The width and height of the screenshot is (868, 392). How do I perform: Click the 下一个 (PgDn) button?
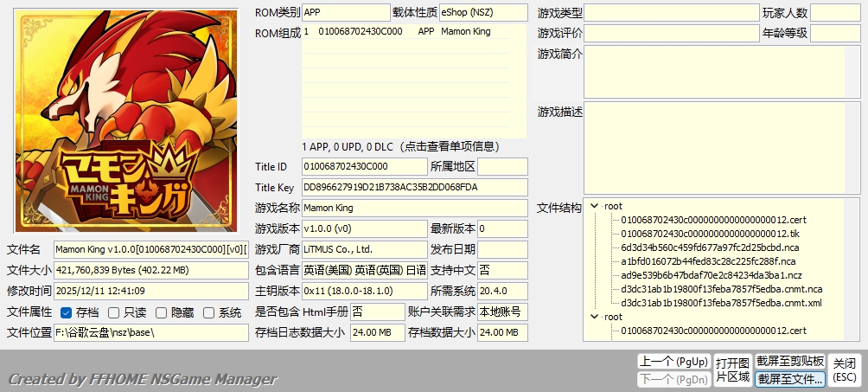673,379
